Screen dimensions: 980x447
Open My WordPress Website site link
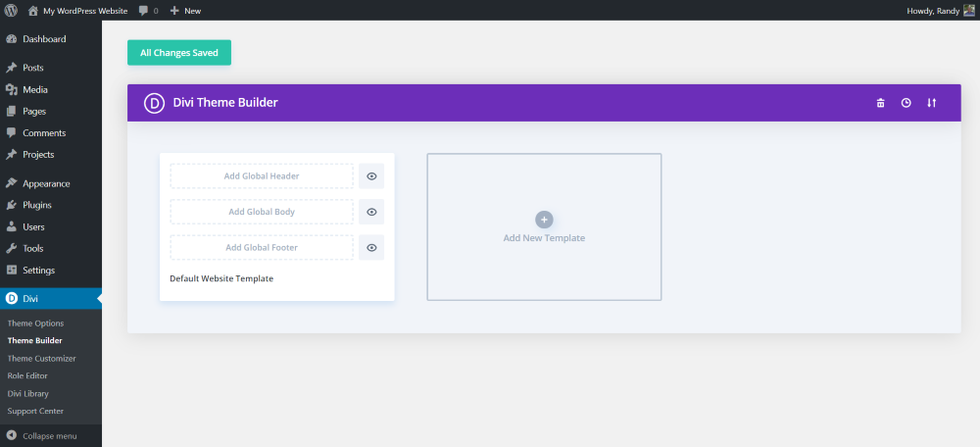[x=85, y=11]
